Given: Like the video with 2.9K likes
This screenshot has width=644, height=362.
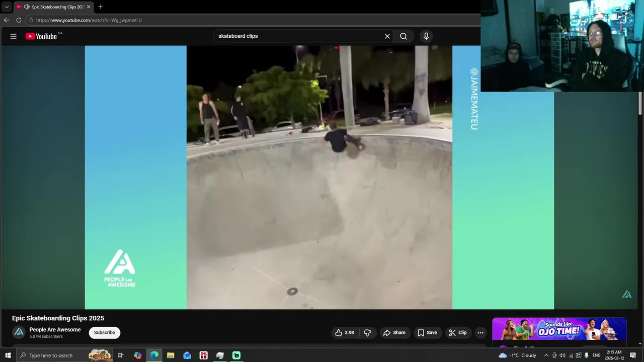Looking at the screenshot, I should point(345,332).
